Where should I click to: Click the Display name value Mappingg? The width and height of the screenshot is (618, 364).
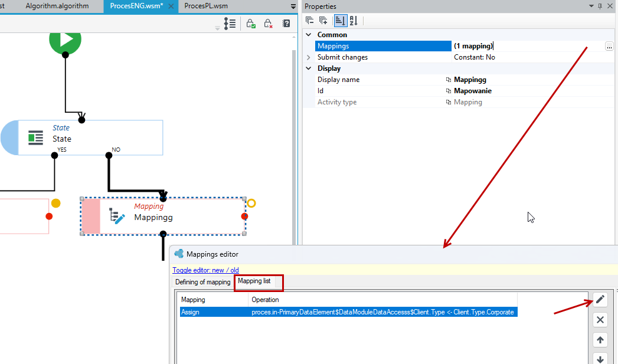click(470, 80)
